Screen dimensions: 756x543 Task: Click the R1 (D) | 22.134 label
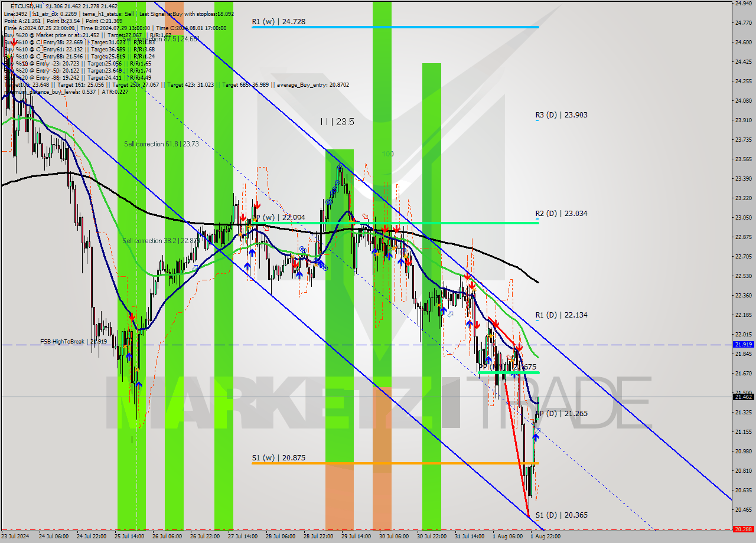[562, 315]
